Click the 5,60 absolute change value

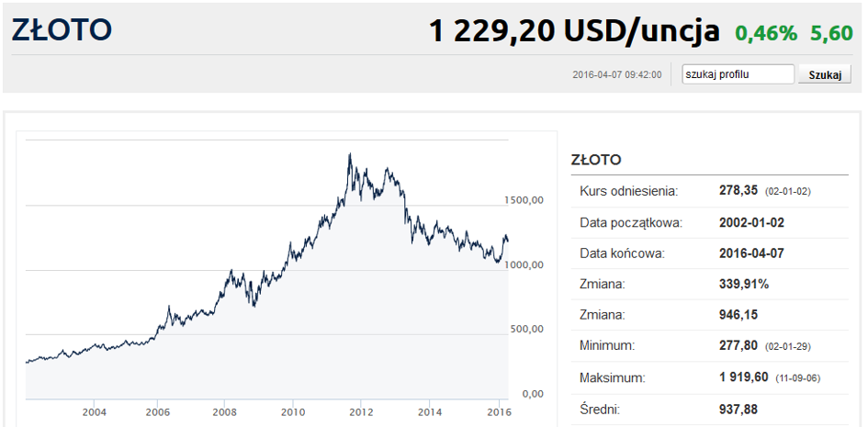point(831,33)
